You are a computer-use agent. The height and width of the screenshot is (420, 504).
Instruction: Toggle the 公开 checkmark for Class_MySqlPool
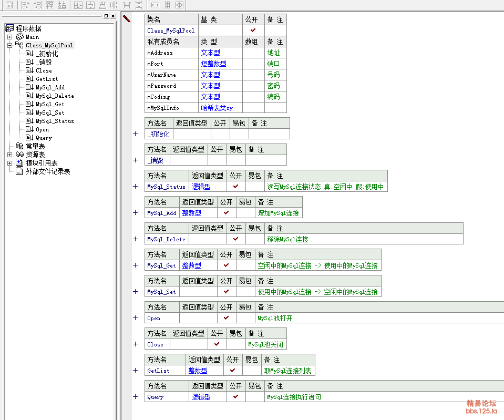tap(253, 30)
